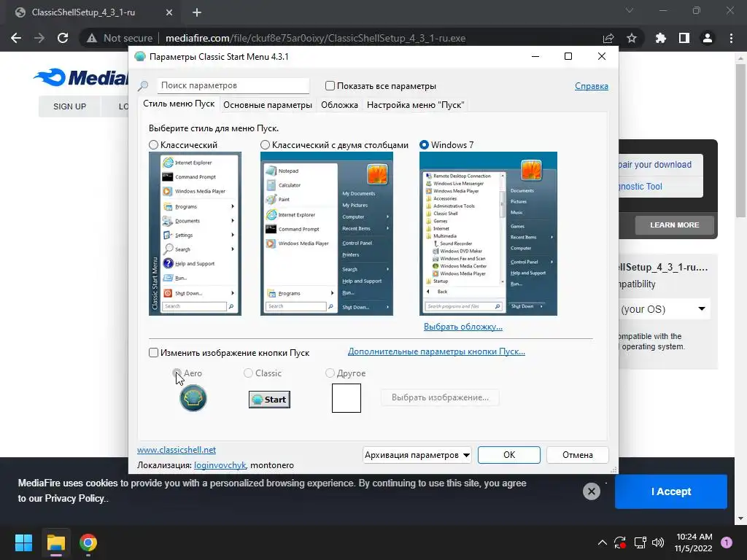Click OK in the settings dialog
The width and height of the screenshot is (747, 560).
point(508,455)
